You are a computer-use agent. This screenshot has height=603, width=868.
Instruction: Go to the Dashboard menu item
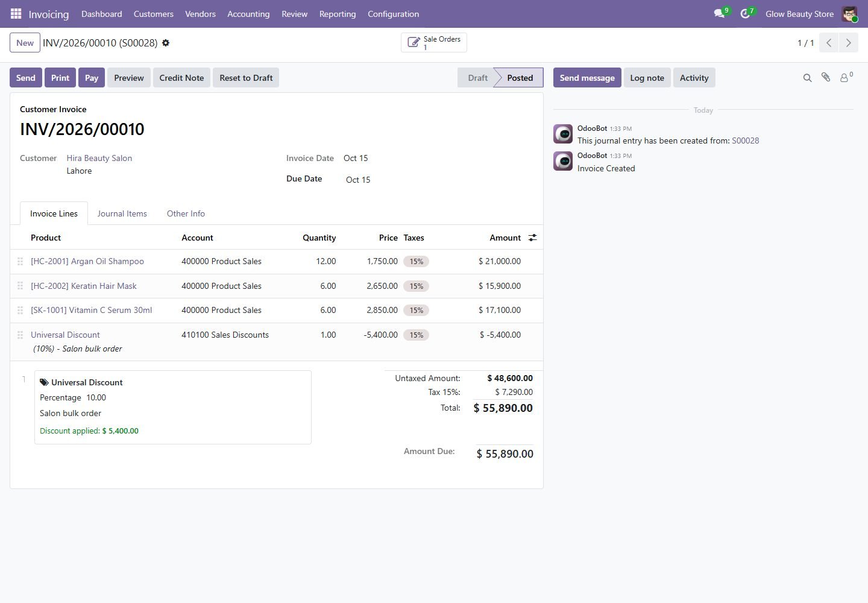102,14
